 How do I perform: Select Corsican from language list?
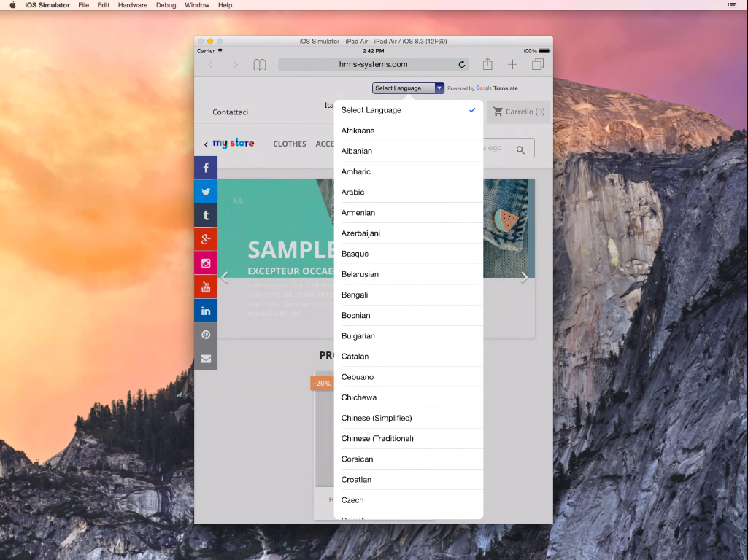point(409,459)
